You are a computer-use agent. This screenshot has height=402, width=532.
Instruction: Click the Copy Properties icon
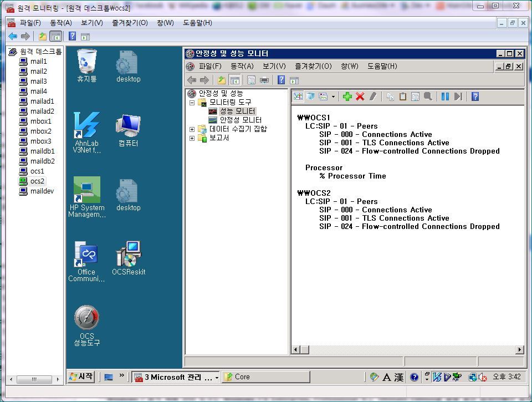coord(390,97)
